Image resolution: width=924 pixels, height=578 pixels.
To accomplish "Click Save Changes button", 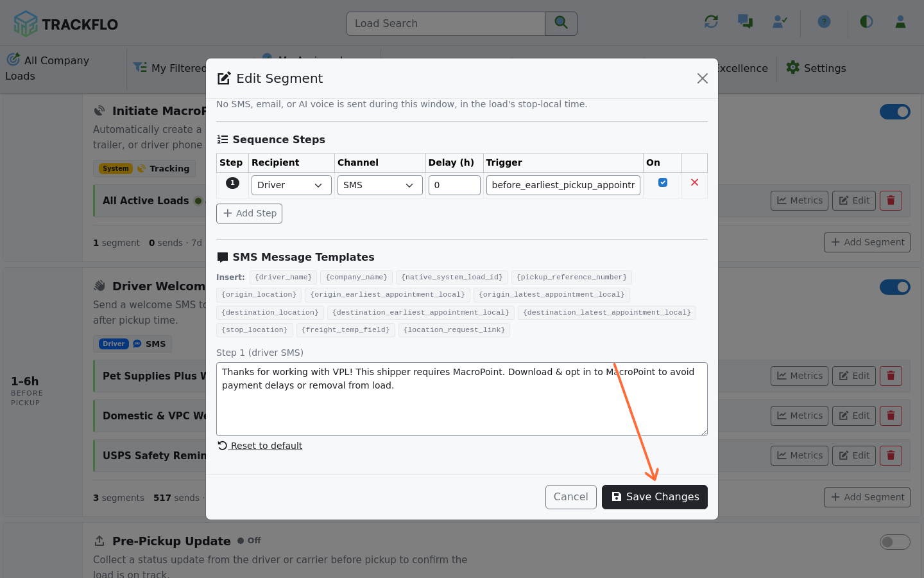I will [x=654, y=497].
